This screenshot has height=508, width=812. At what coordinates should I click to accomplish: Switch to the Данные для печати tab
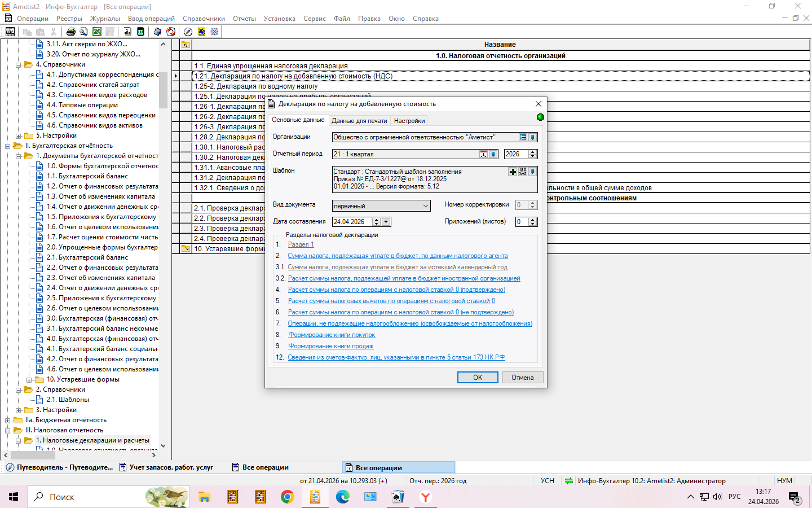coord(359,121)
